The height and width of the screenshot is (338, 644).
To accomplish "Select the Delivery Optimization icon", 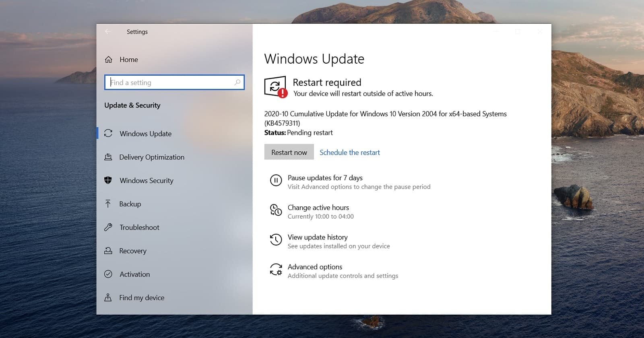I will pos(108,157).
